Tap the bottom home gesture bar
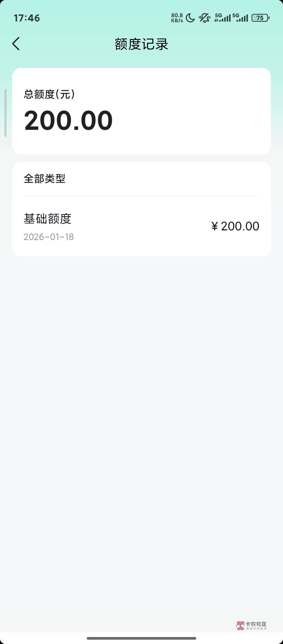 pos(141,638)
